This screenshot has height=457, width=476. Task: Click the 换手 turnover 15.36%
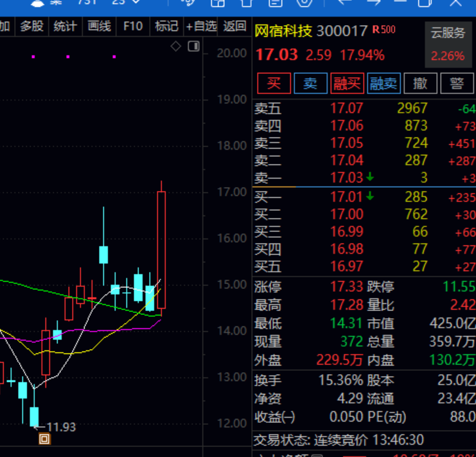tap(340, 380)
